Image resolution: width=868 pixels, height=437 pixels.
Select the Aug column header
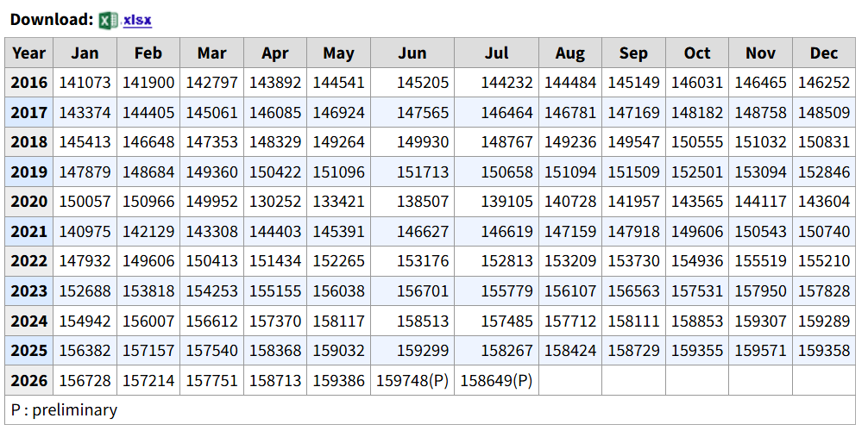[x=570, y=53]
